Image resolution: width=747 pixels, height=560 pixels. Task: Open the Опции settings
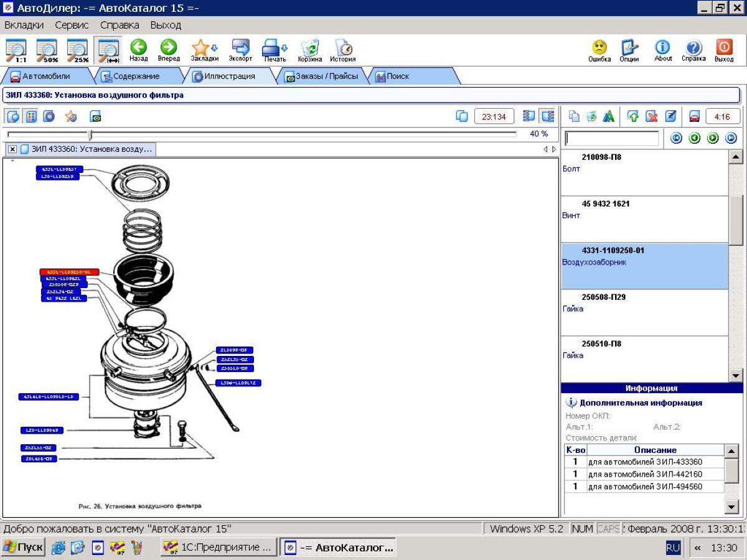[629, 50]
